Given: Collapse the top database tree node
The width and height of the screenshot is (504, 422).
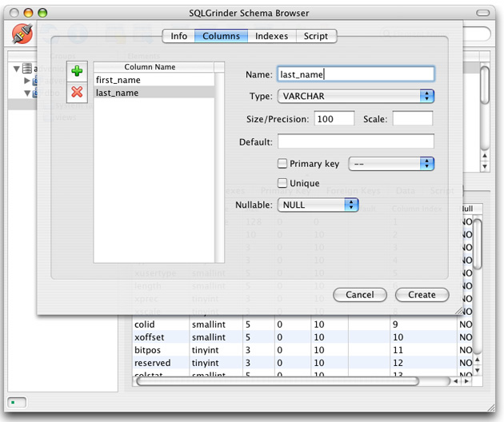Looking at the screenshot, I should (16, 69).
